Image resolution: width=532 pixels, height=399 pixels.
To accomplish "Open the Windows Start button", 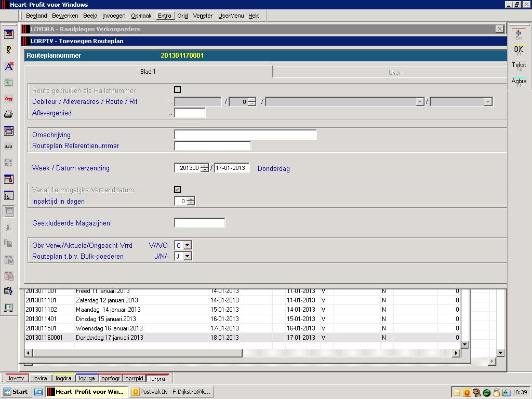I will 16,392.
